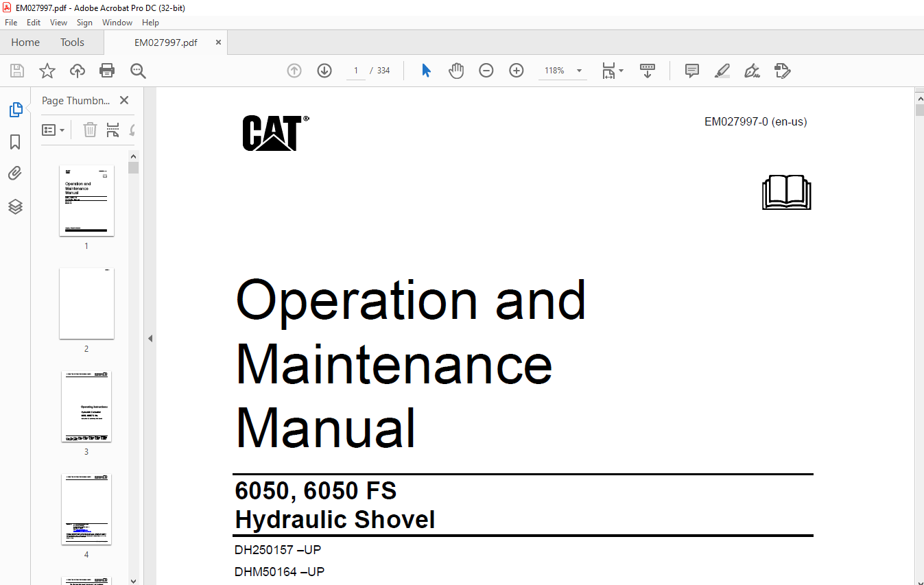Print the document
The height and width of the screenshot is (585, 924).
point(107,71)
